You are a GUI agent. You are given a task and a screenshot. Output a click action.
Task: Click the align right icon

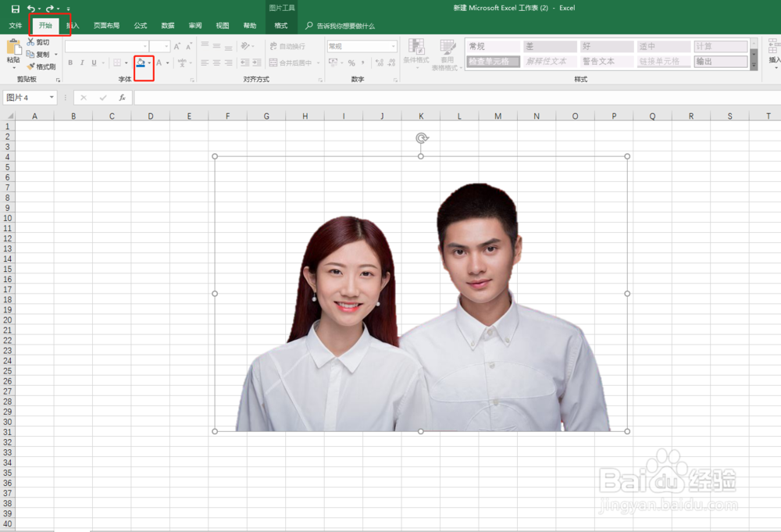tap(229, 62)
